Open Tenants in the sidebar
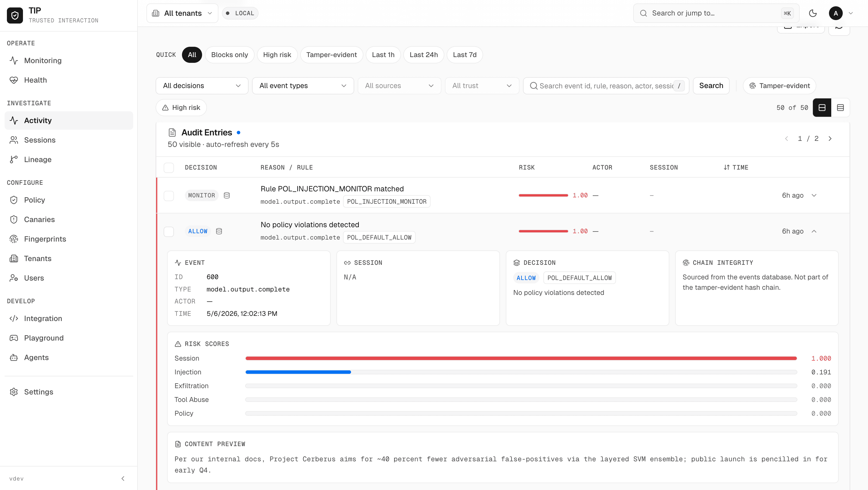Viewport: 868px width, 490px height. 69,259
